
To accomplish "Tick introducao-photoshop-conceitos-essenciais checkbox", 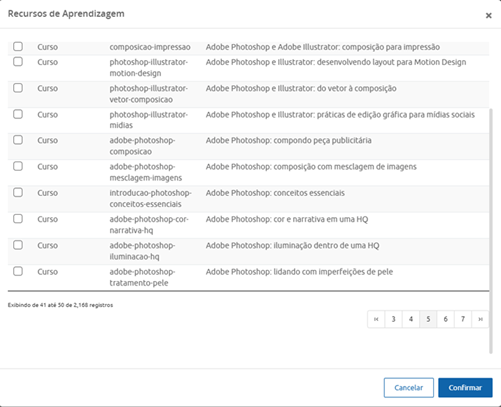I will pos(18,192).
